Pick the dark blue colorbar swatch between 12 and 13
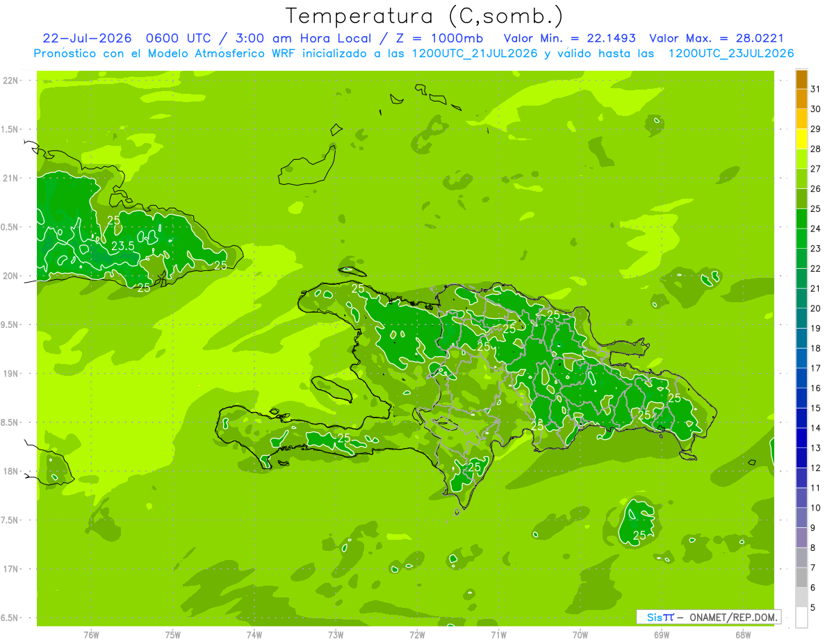The image size is (834, 644). pyautogui.click(x=802, y=459)
